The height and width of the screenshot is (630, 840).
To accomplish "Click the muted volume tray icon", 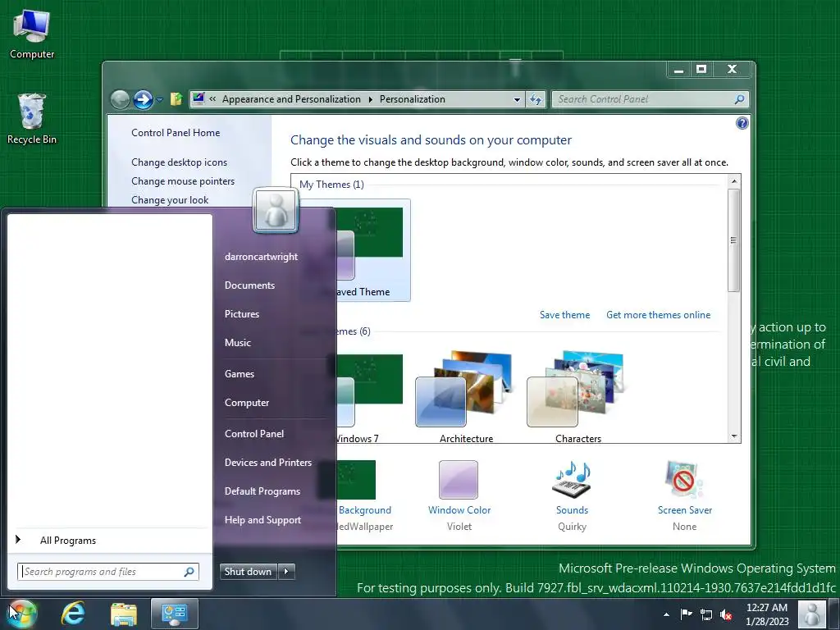I will (x=727, y=614).
